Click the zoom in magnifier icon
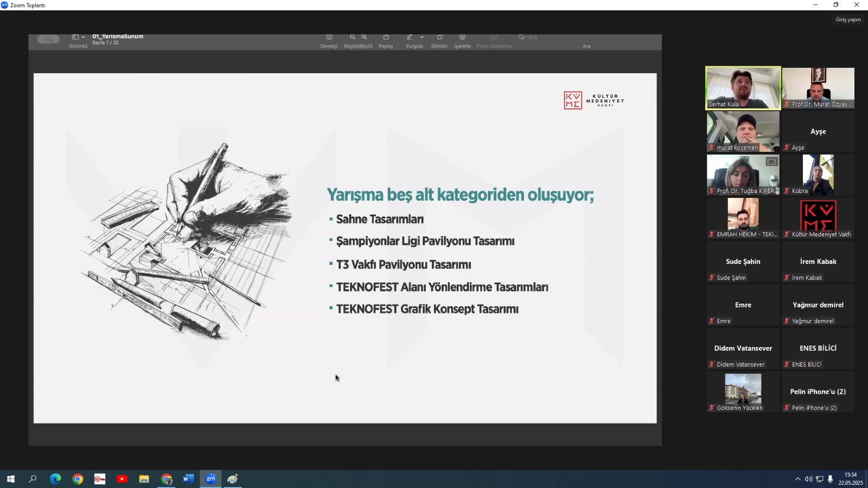 tap(365, 37)
